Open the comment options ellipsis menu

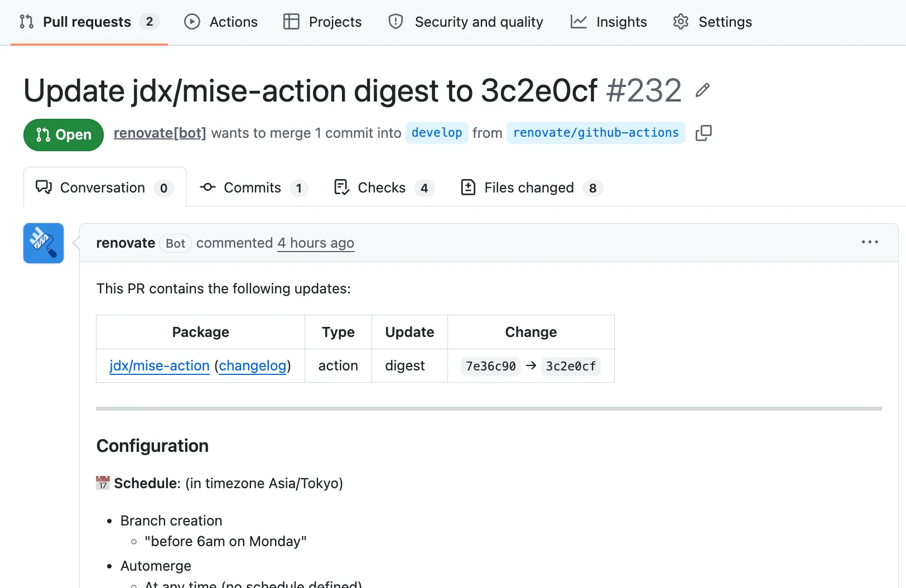point(870,242)
